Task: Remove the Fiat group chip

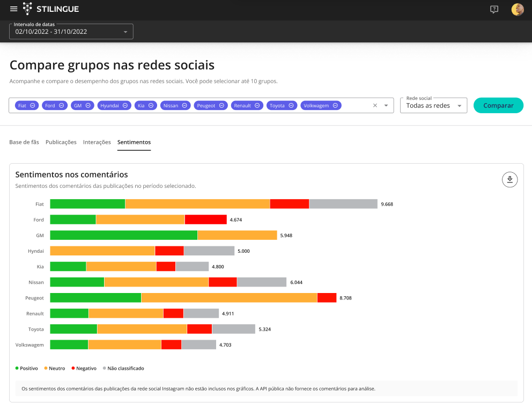Action: [x=33, y=106]
